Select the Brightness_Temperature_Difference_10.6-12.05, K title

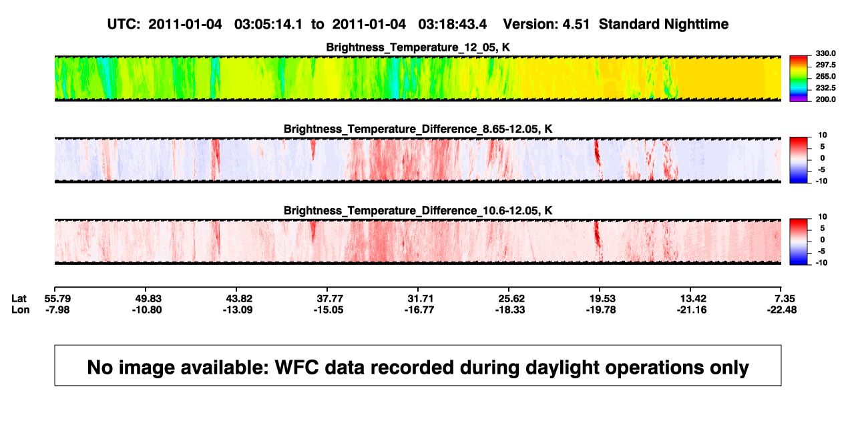(418, 211)
